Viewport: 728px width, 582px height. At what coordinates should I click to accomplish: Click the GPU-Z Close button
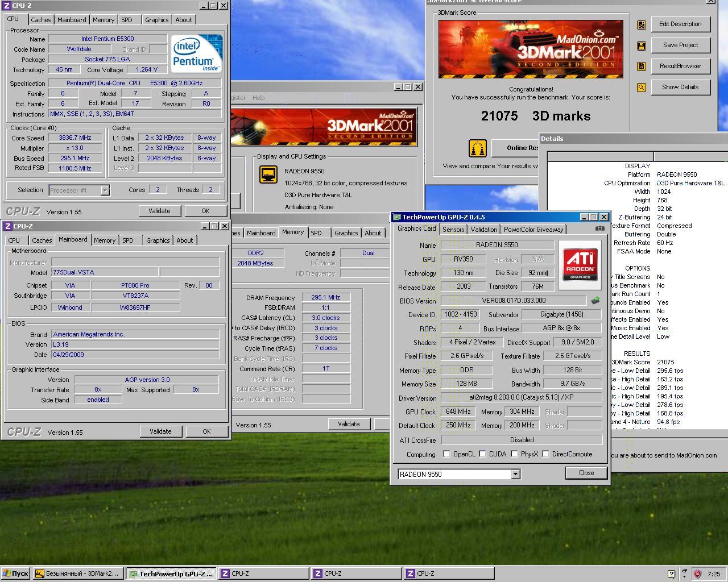click(x=586, y=473)
